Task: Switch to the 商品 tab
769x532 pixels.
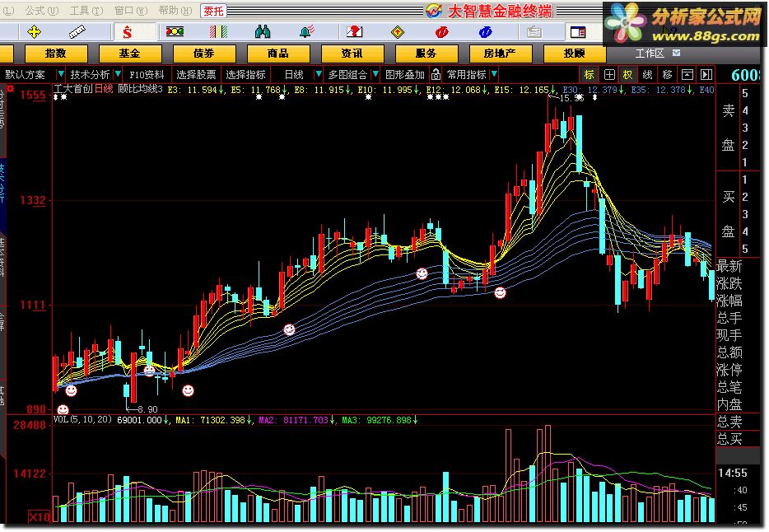Action: (278, 54)
